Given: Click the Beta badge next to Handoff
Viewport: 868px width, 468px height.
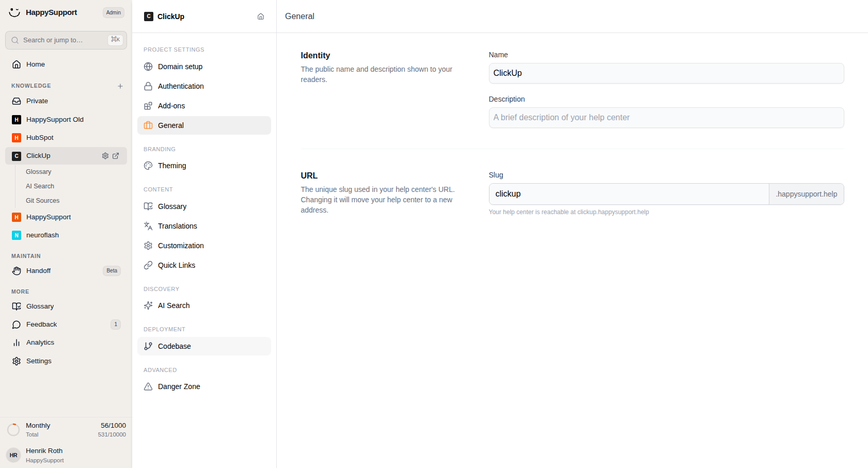Looking at the screenshot, I should point(112,271).
